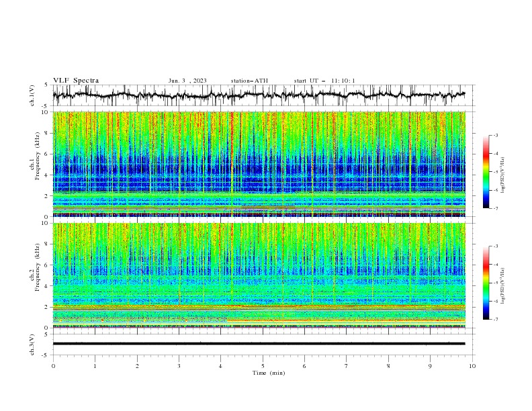Screen dimensions: 532x411
Task: Click the "5" tick on ch.3(V) axis
Action: coord(47,334)
